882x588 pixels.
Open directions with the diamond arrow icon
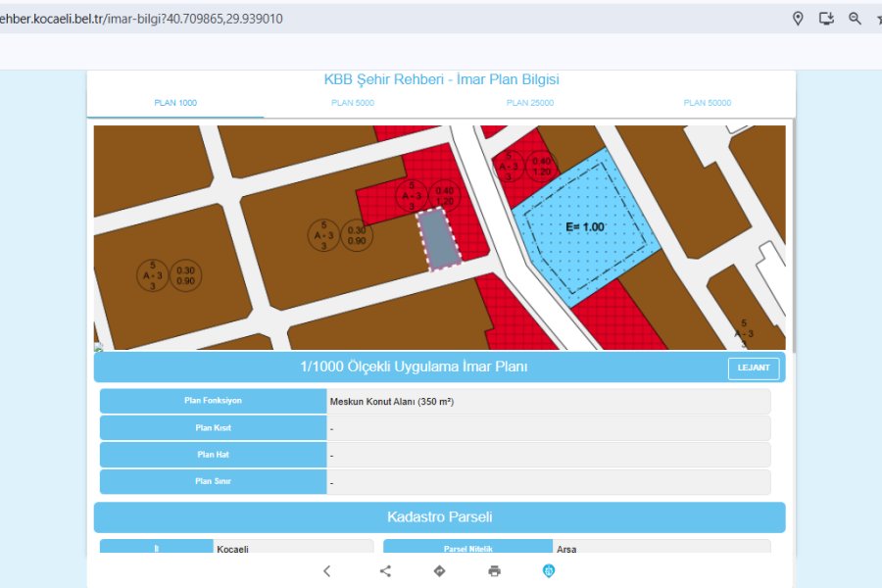pos(440,571)
